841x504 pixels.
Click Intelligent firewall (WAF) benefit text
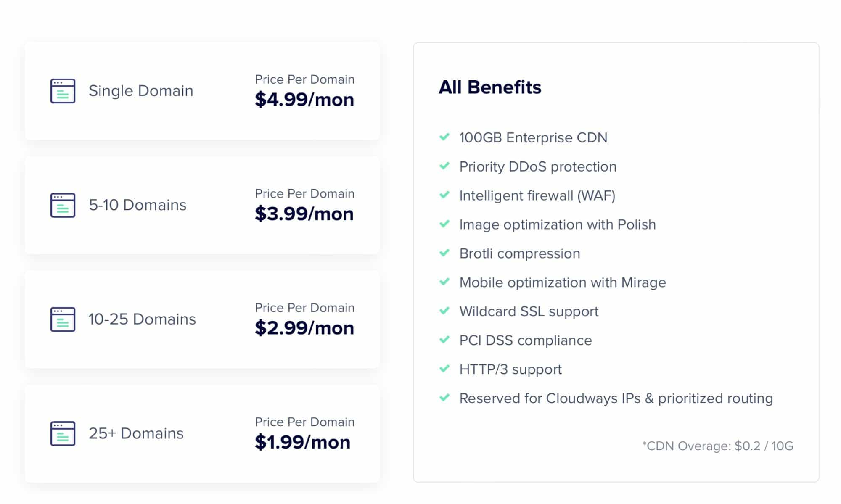click(x=537, y=195)
